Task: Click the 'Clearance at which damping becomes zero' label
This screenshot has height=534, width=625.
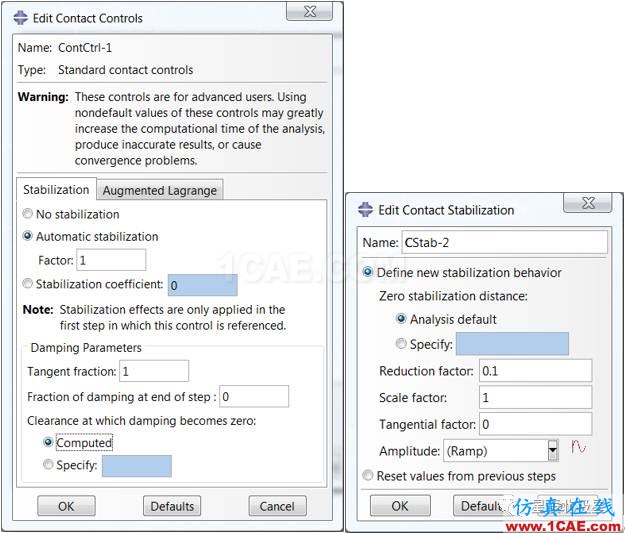Action: [142, 420]
